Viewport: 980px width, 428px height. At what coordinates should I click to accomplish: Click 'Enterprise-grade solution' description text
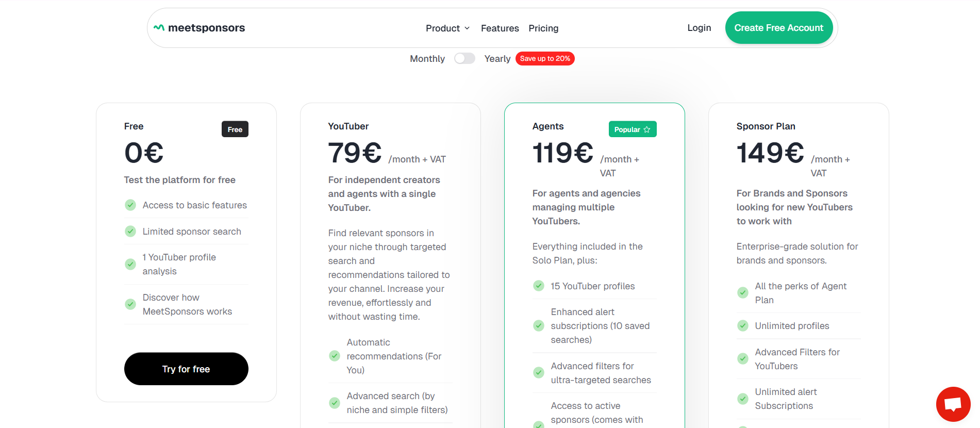click(x=797, y=253)
